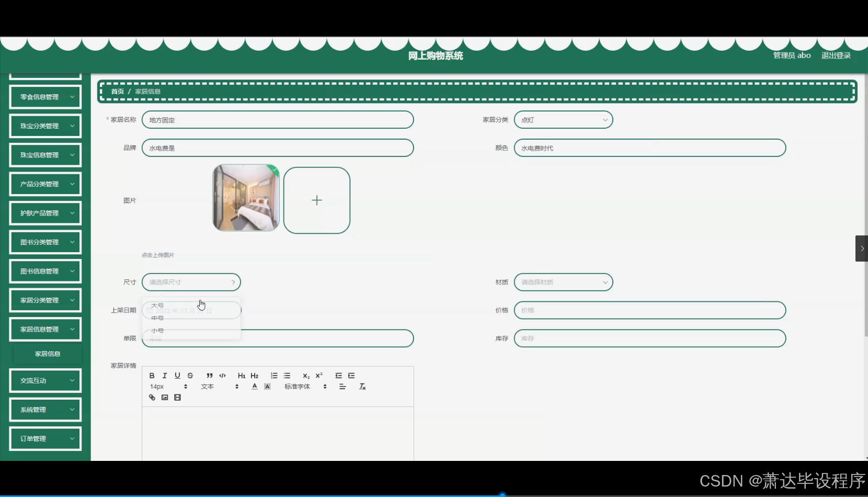Screen dimensions: 868x497
Task: Click the plus tile to upload image
Action: [x=317, y=200]
